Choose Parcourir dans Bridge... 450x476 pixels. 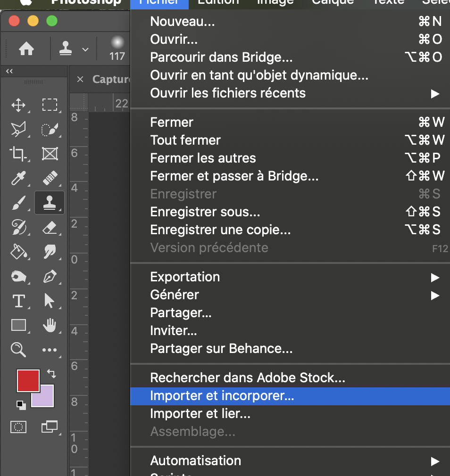click(290, 57)
